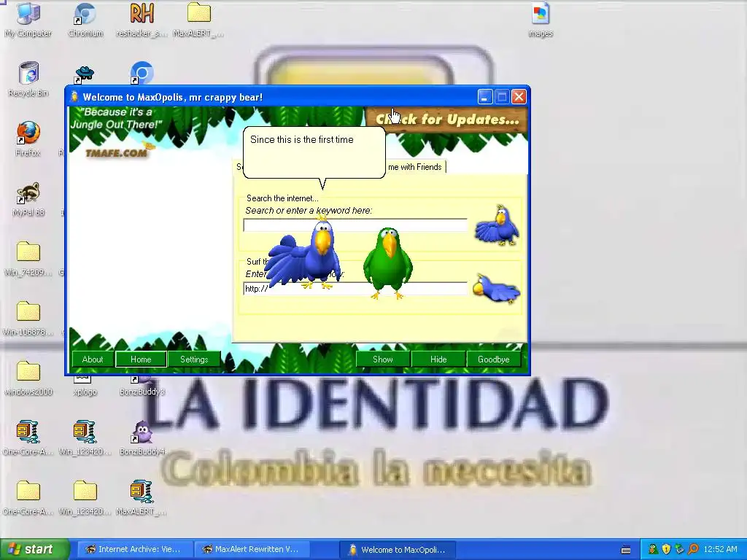
Task: Minimize the MaxOpolis window
Action: click(x=485, y=97)
